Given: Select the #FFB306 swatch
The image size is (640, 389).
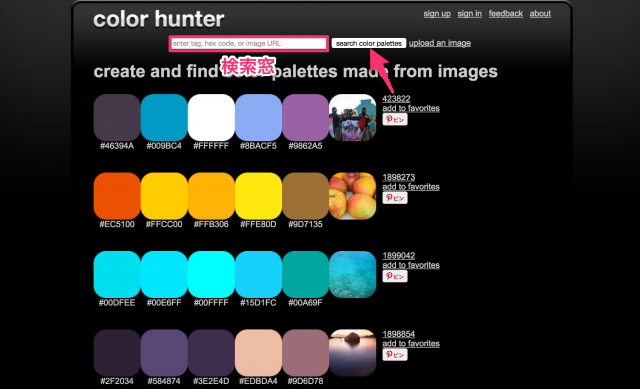Looking at the screenshot, I should tap(211, 196).
